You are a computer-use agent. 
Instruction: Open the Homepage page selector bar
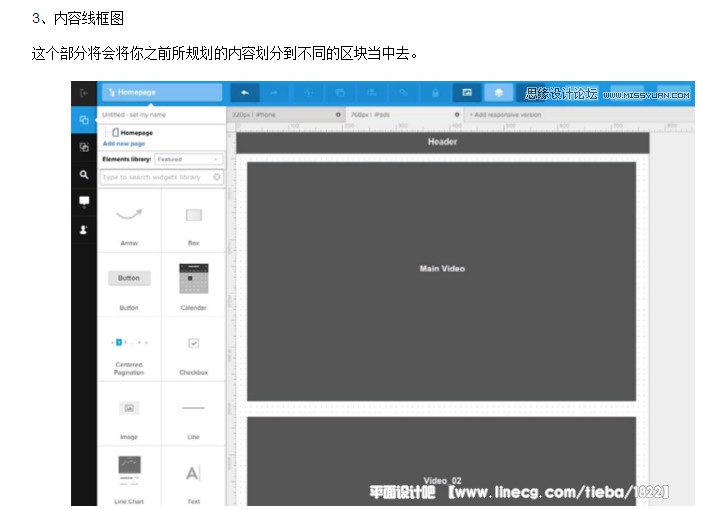tap(162, 92)
